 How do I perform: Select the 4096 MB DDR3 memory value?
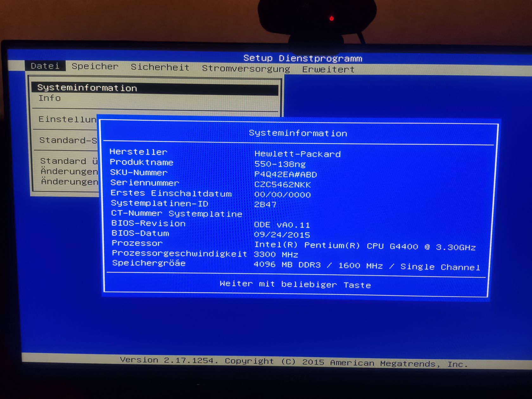[x=367, y=266]
